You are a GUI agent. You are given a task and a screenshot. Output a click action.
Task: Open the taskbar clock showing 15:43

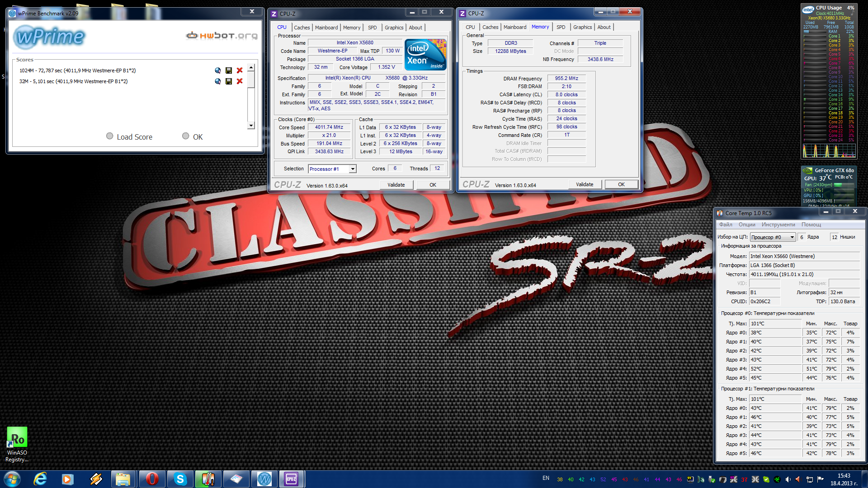pyautogui.click(x=844, y=479)
